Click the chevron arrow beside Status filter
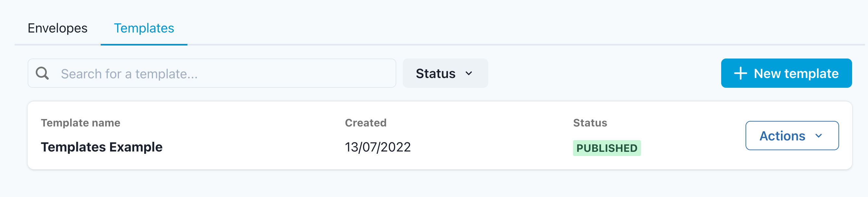This screenshot has height=197, width=868. click(469, 73)
